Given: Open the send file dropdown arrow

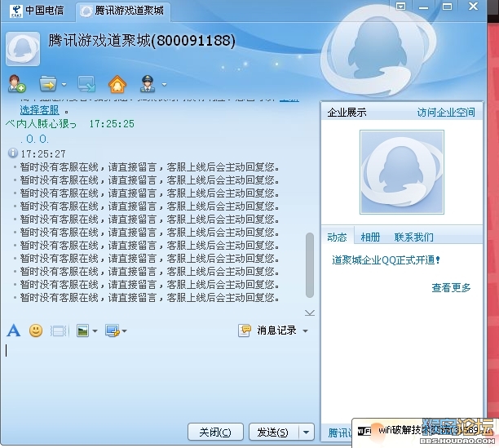Looking at the screenshot, I should coord(64,84).
